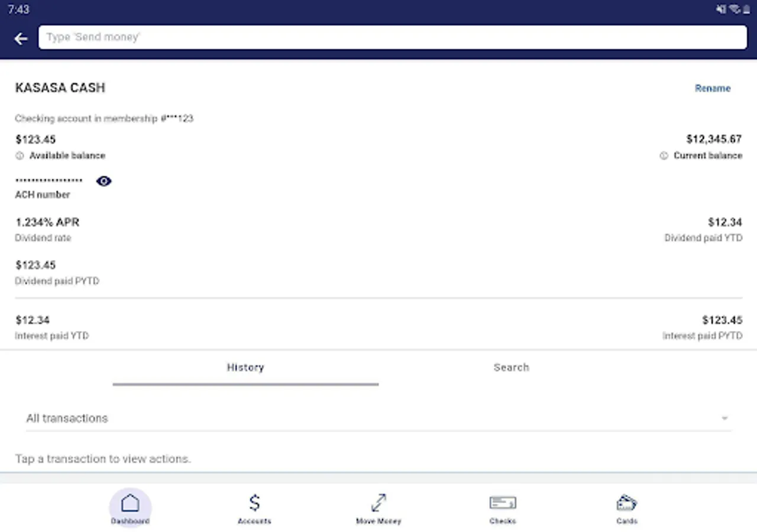Open the Dashboard home icon
757x532 pixels.
pos(130,507)
